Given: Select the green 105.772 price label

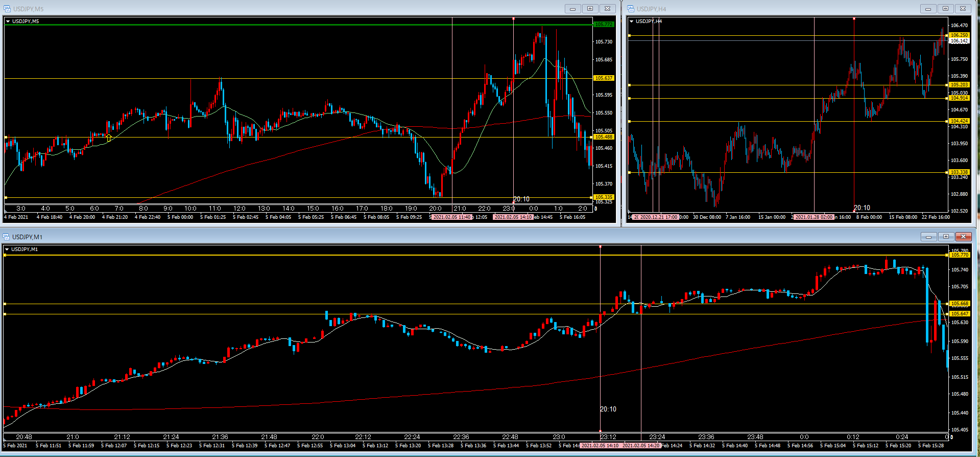Looking at the screenshot, I should click(x=604, y=25).
